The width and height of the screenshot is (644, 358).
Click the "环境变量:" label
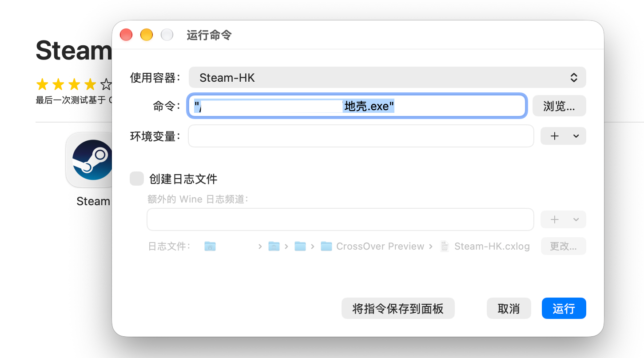tap(155, 136)
